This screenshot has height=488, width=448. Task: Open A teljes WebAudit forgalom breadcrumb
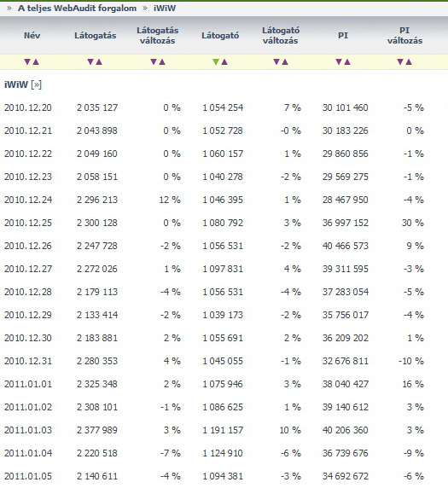tap(77, 8)
